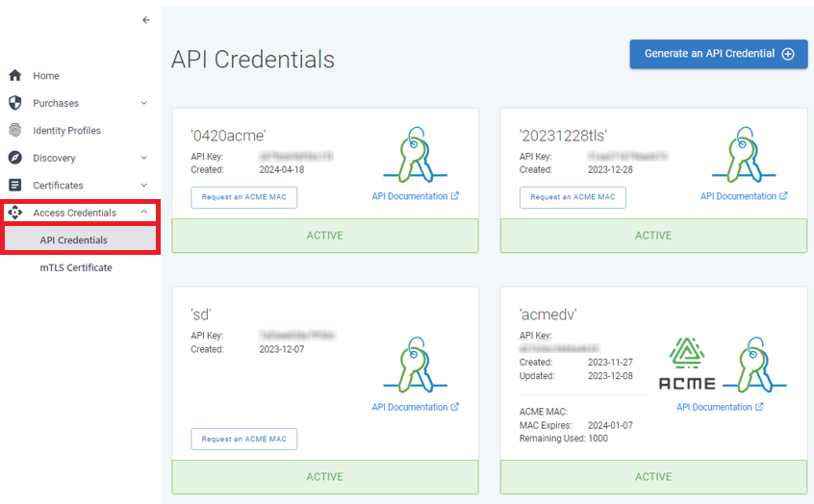The width and height of the screenshot is (814, 504).
Task: Expand the Certificates menu chevron
Action: tap(144, 186)
